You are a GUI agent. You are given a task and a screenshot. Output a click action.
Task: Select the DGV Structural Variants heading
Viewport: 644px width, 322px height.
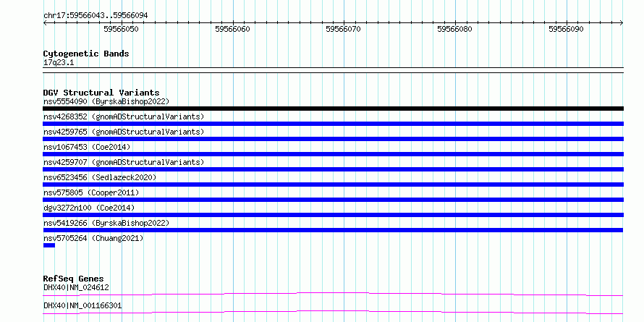(101, 93)
